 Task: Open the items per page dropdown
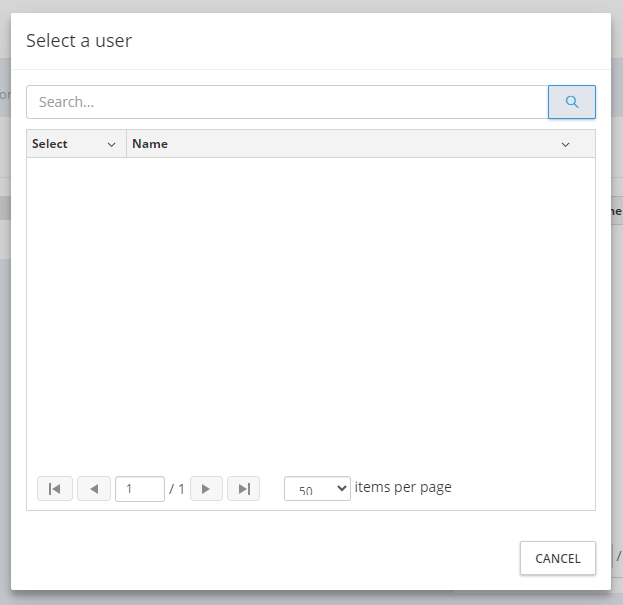(x=317, y=489)
